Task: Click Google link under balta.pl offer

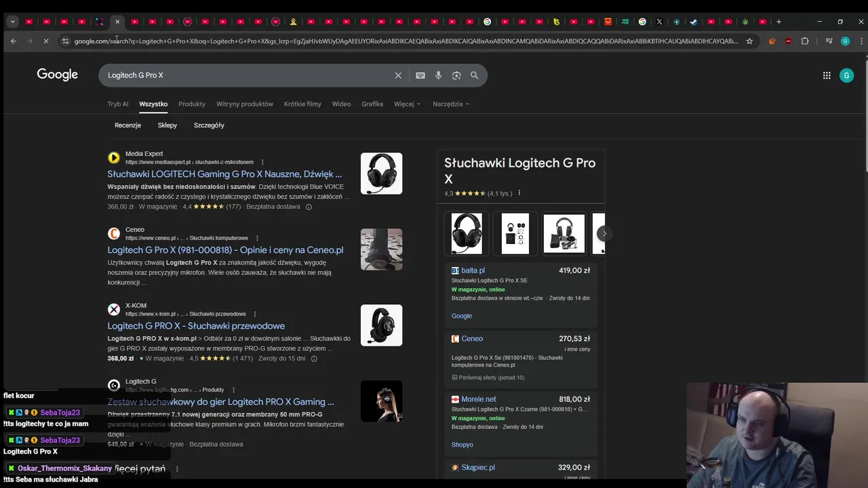Action: point(462,316)
